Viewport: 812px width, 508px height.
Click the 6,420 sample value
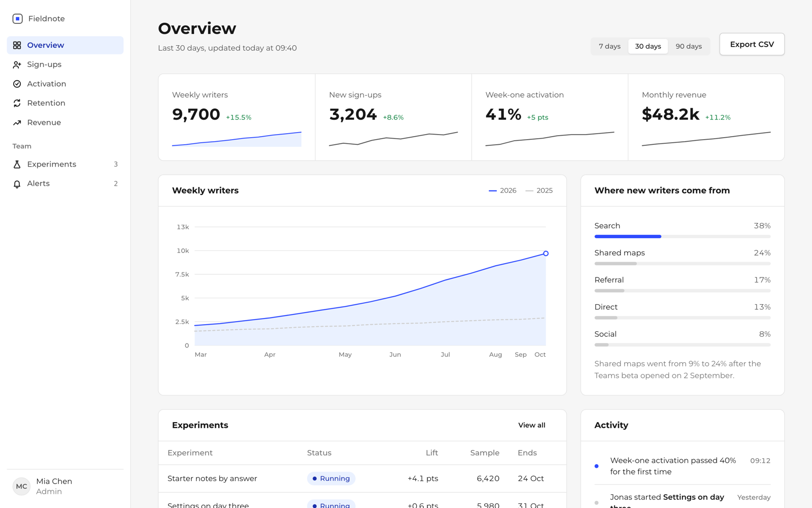click(488, 479)
